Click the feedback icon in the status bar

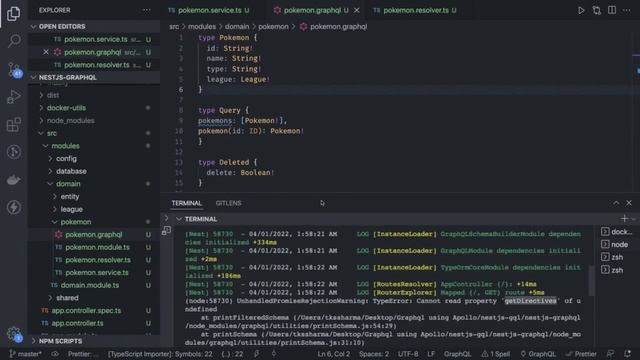611,354
